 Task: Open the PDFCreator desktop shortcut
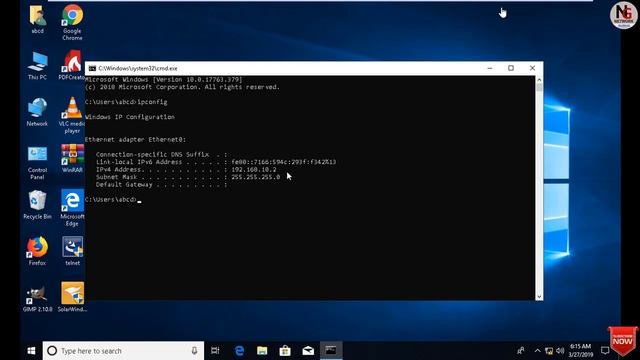tap(72, 65)
